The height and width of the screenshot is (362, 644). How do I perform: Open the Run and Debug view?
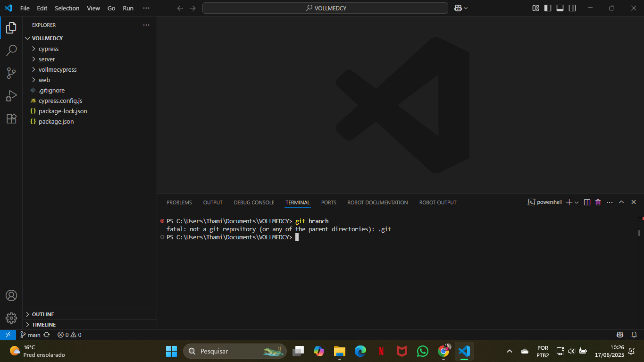[11, 96]
